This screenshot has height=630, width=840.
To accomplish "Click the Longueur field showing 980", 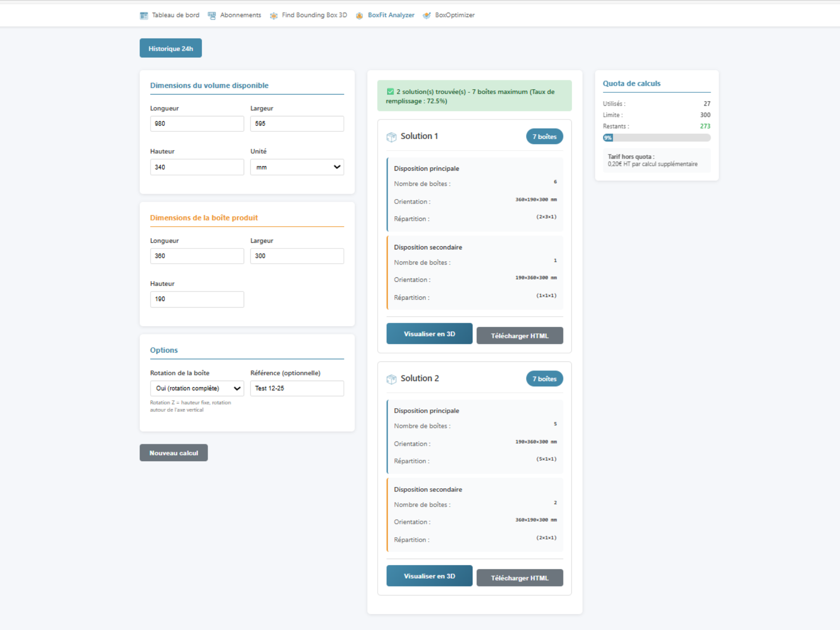I will tap(197, 123).
